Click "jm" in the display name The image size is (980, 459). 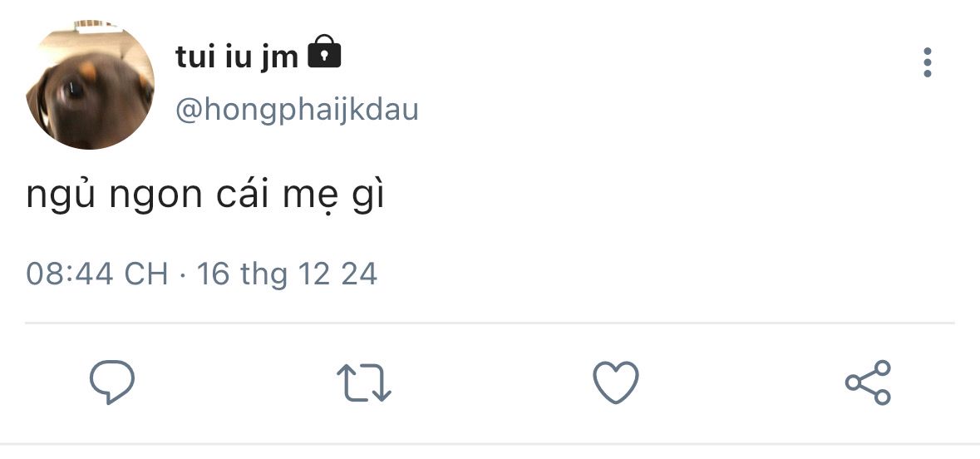tap(279, 58)
